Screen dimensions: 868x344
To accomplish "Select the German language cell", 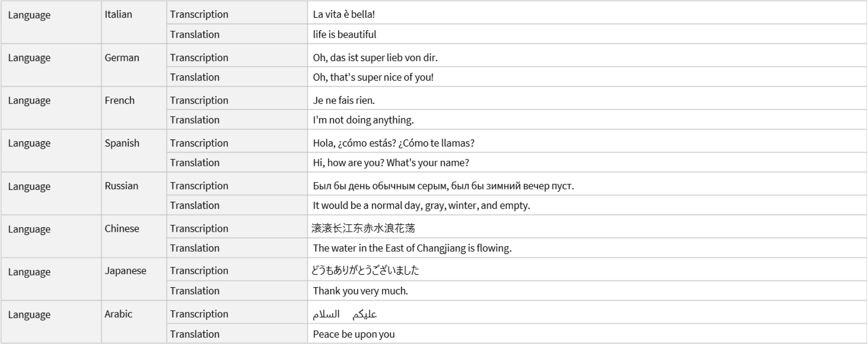I will 122,58.
